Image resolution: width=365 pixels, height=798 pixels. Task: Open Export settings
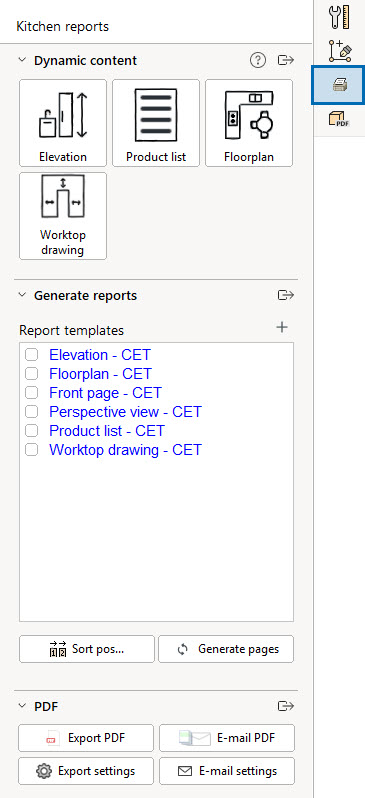click(x=86, y=771)
